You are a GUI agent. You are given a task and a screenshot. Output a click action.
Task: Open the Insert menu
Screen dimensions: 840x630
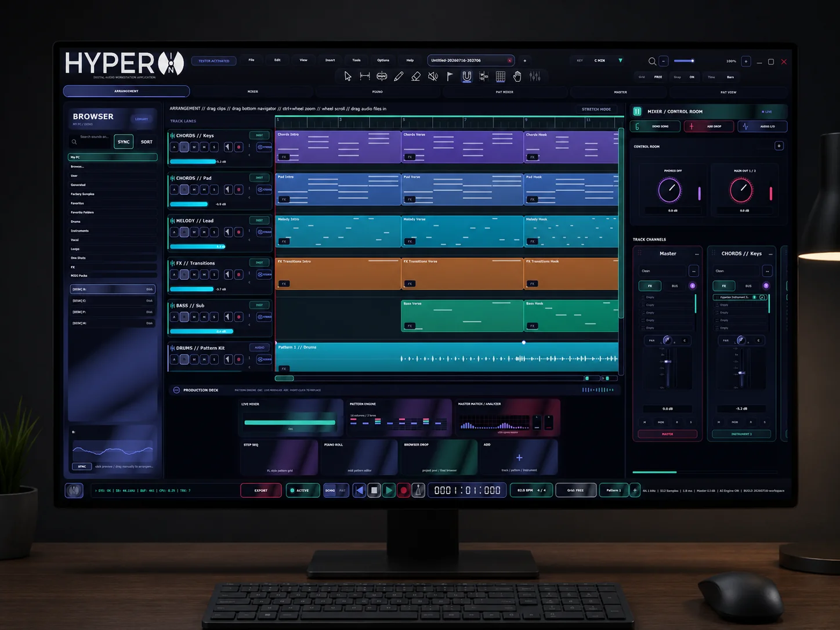(330, 60)
